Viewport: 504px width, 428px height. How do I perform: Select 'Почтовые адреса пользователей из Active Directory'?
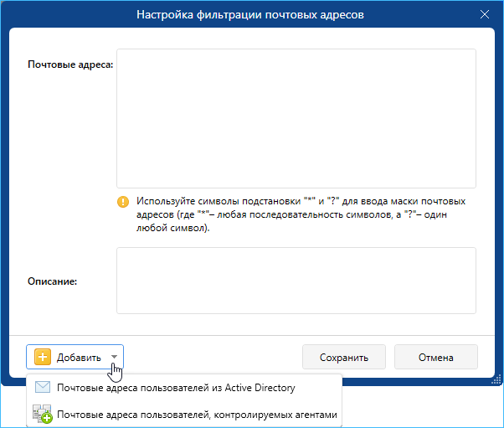pos(176,388)
